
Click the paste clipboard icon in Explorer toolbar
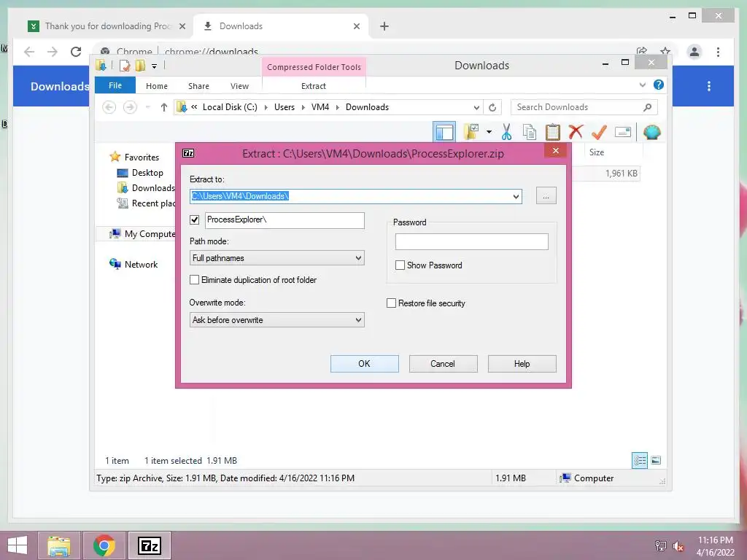[553, 132]
